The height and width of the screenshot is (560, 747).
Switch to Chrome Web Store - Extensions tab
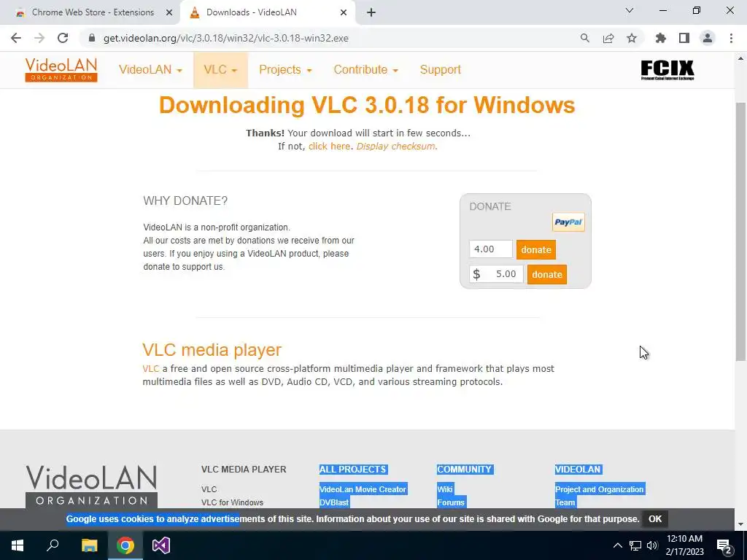93,12
